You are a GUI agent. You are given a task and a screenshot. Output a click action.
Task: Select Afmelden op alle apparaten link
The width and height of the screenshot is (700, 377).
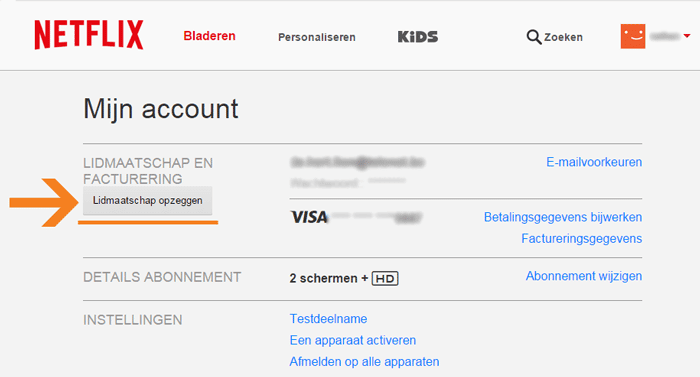(x=364, y=362)
